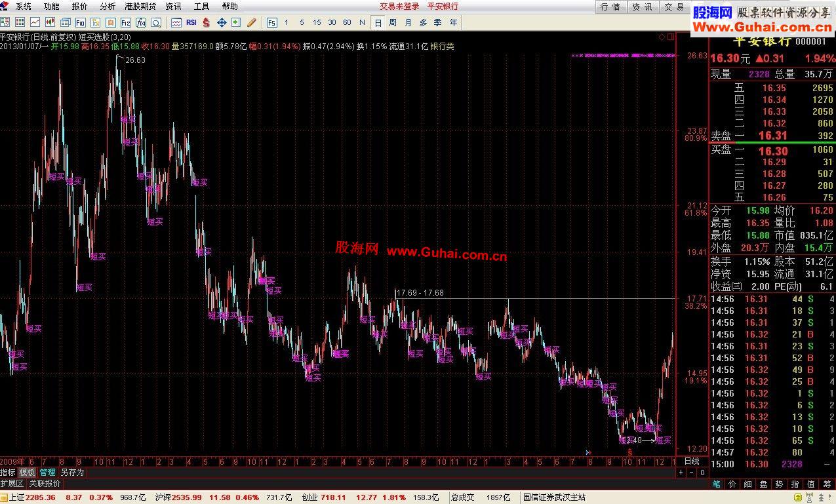Select the 值 tab in bottom-right panel
The height and width of the screenshot is (504, 836).
[x=811, y=484]
